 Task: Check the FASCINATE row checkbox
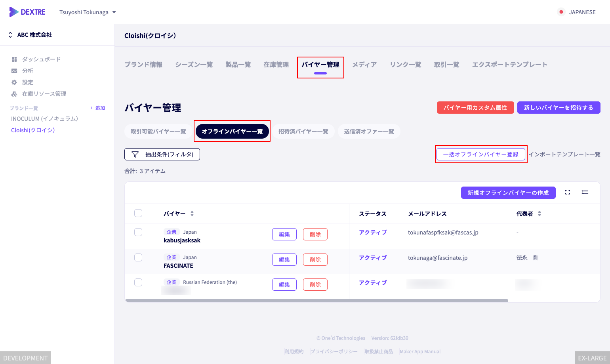pyautogui.click(x=138, y=257)
